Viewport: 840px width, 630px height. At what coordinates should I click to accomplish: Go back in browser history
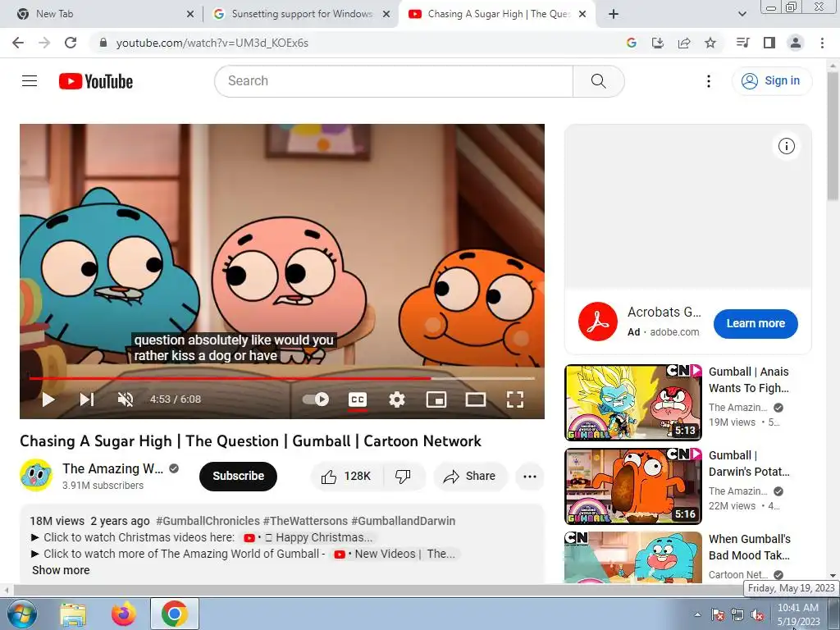pyautogui.click(x=18, y=43)
